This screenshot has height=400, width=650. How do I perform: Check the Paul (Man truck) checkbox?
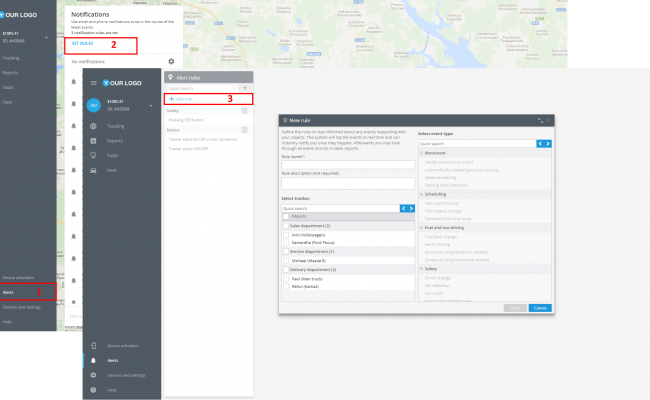[286, 279]
